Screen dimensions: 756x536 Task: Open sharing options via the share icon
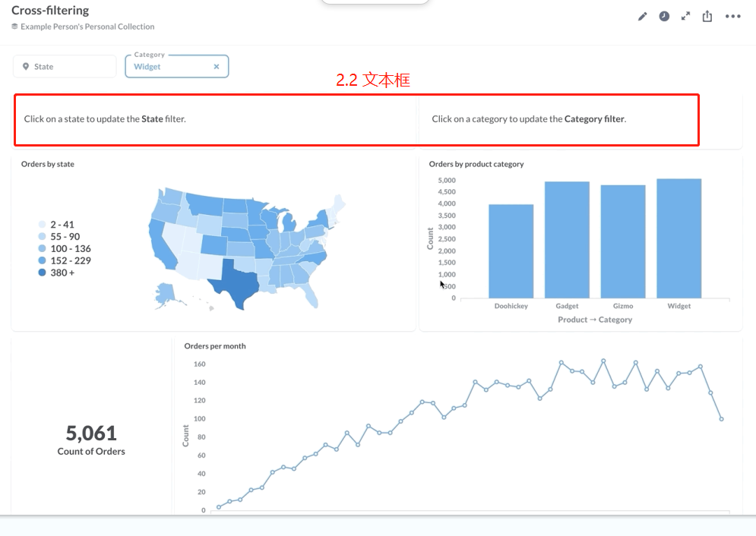click(707, 16)
